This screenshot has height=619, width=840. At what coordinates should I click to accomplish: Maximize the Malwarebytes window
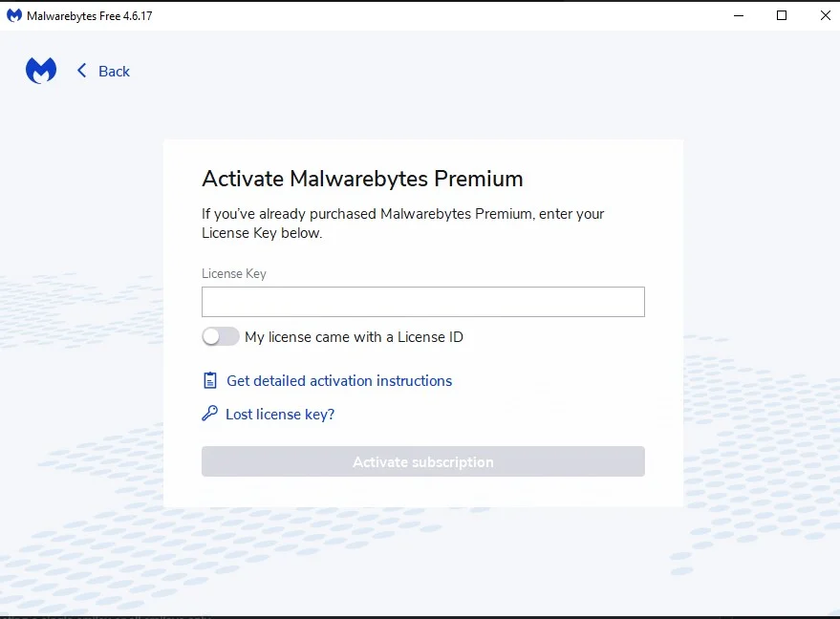point(782,15)
